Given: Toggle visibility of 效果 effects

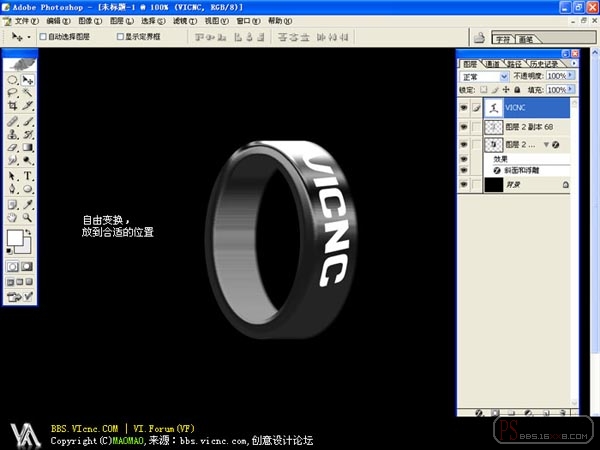Looking at the screenshot, I should [x=464, y=158].
